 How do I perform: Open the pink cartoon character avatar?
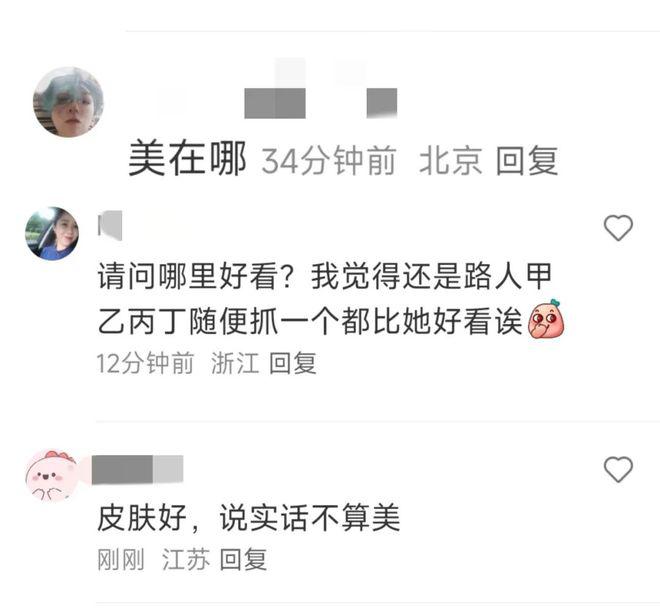click(52, 475)
